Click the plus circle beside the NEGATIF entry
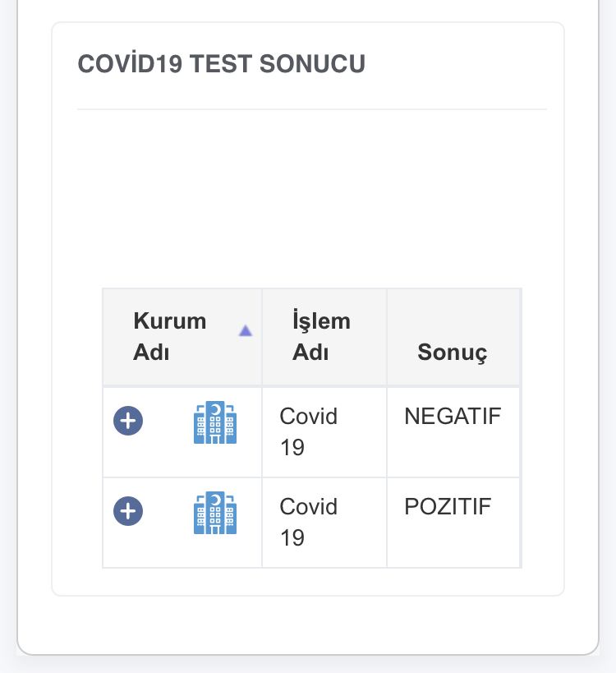Image resolution: width=616 pixels, height=673 pixels. [128, 421]
